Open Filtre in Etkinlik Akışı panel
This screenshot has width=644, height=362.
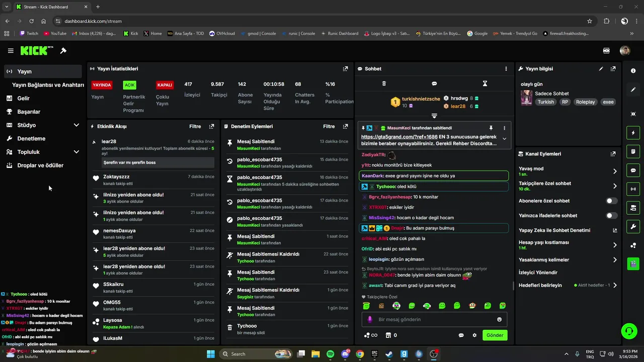point(195,127)
